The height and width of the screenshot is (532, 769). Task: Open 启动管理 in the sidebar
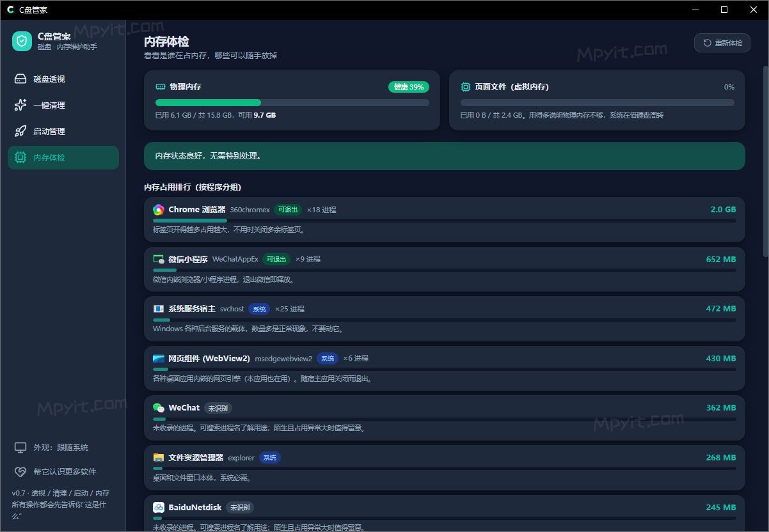pos(63,131)
